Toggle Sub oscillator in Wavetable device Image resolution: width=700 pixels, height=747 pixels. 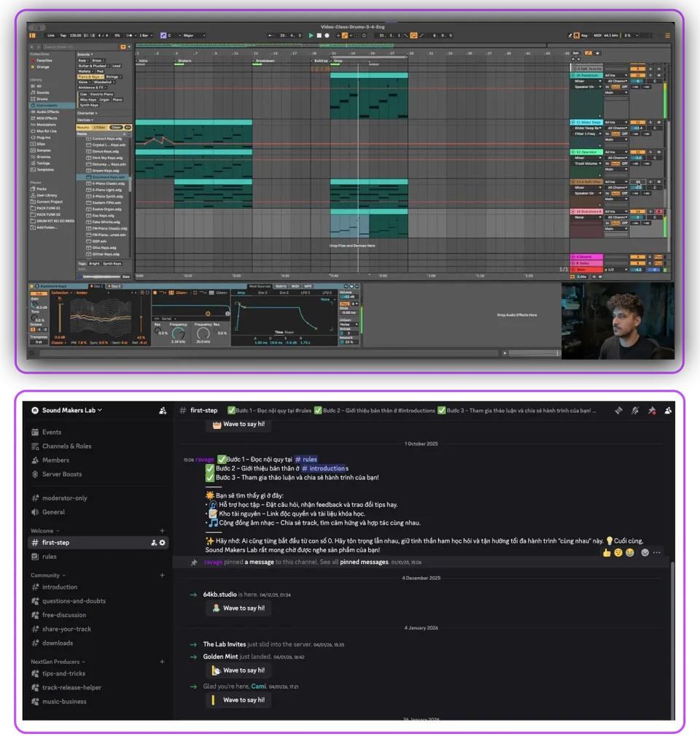pos(38,293)
